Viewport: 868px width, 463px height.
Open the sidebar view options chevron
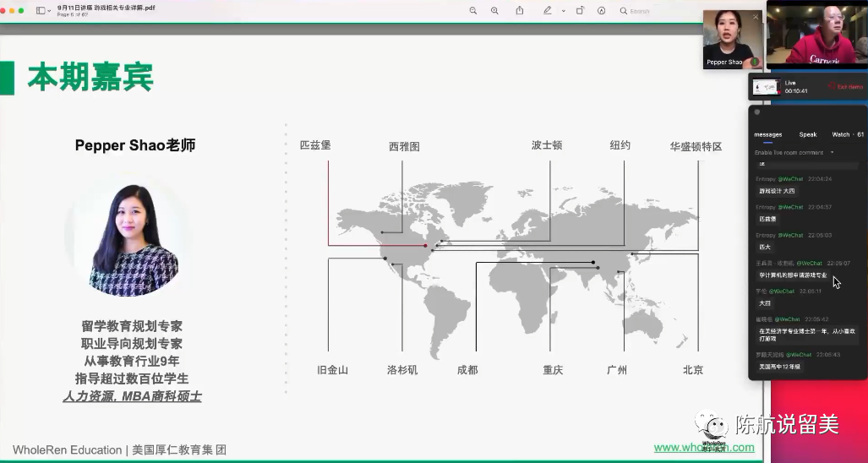51,11
